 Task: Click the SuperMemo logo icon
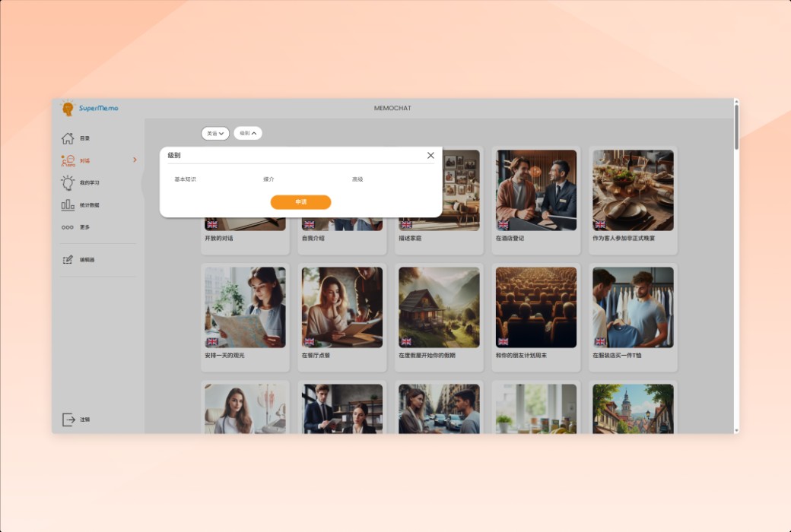coord(68,109)
